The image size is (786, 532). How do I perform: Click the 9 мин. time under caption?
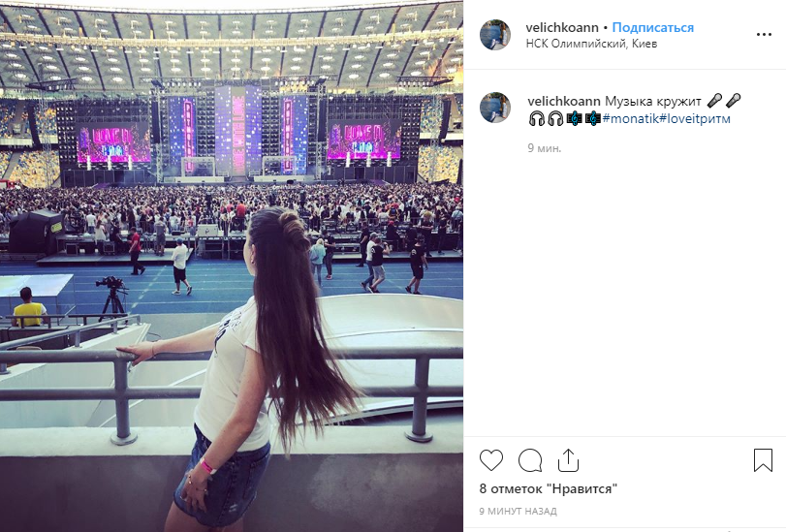click(545, 148)
